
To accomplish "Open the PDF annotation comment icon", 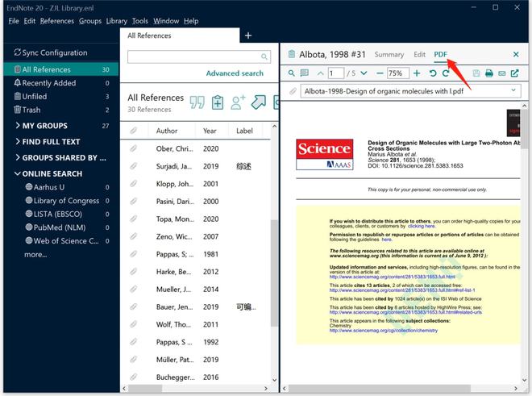I will pyautogui.click(x=305, y=73).
